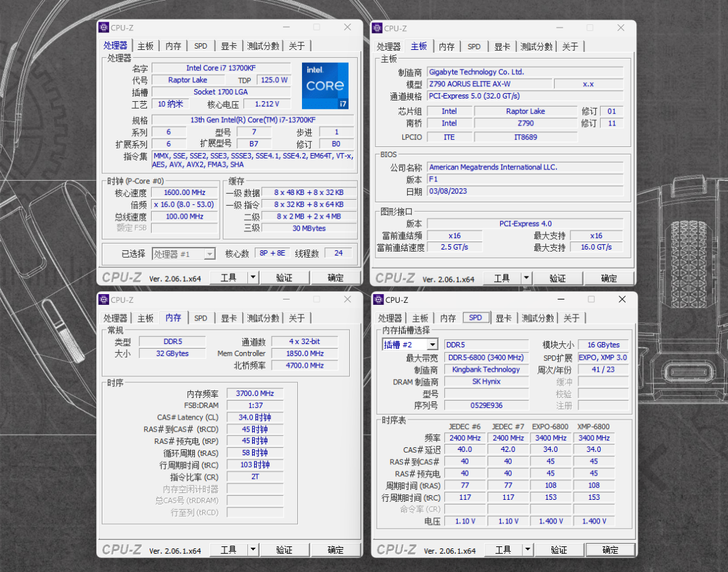Click the 34.0 时钟 CAS latency value
This screenshot has height=572, width=728.
[255, 418]
